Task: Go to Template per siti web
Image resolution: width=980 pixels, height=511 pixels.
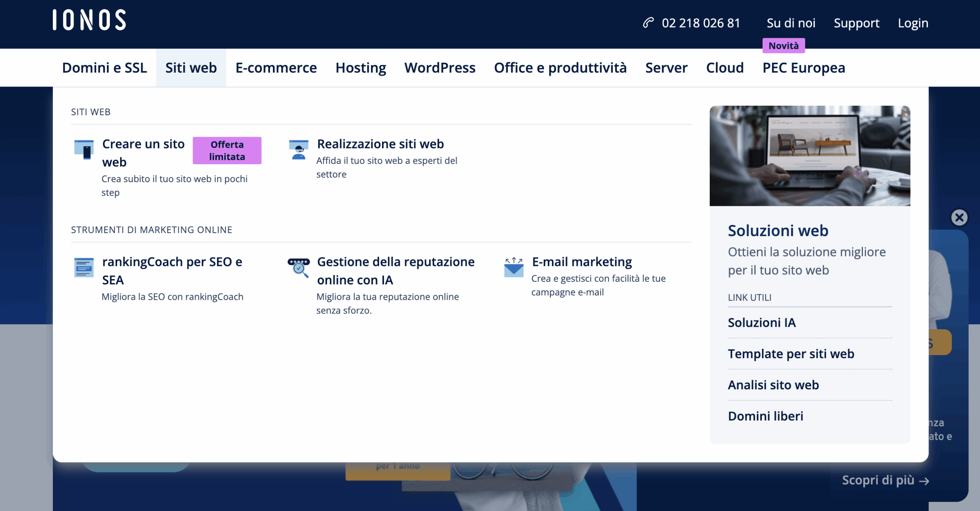Action: tap(791, 354)
